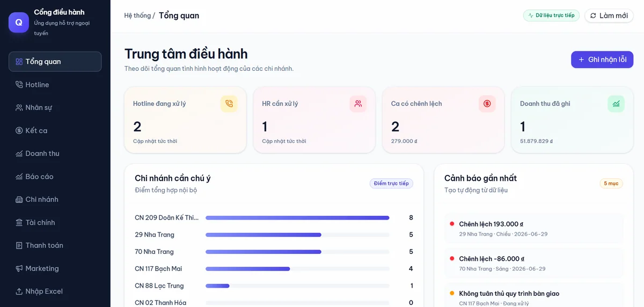Viewport: 644px width, 307px height.
Task: Go to Nhân sự section
Action: [x=55, y=107]
